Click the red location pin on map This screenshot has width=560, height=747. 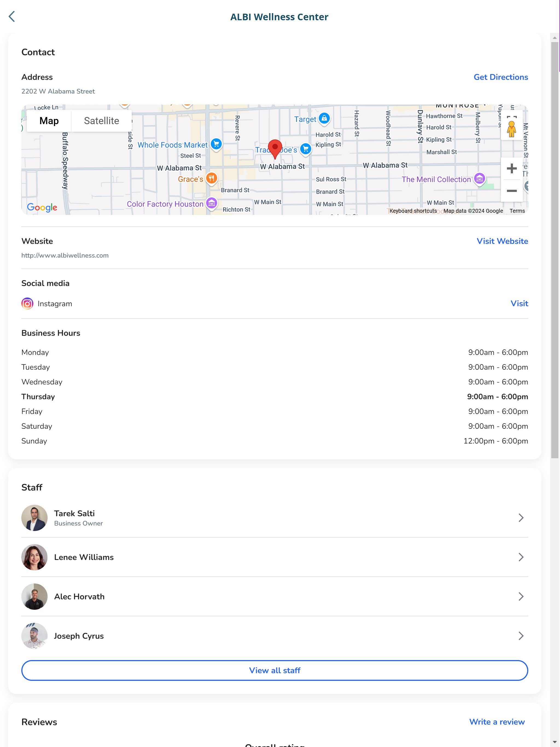(x=275, y=148)
